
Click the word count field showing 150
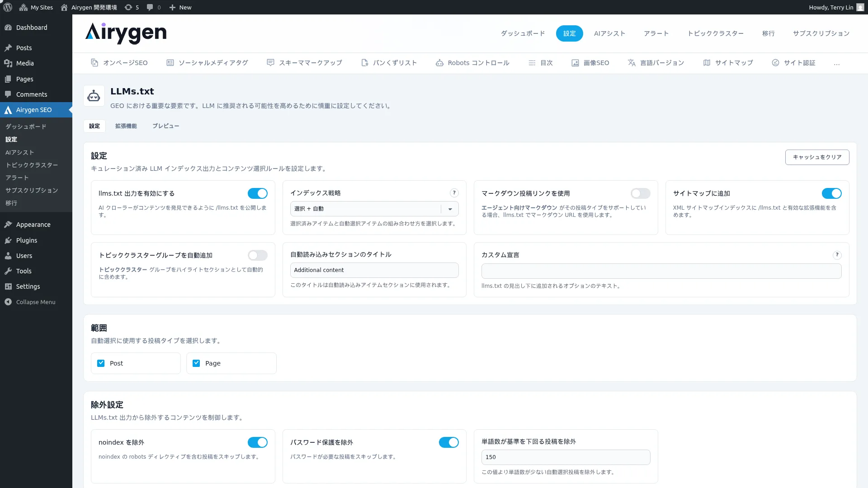566,457
